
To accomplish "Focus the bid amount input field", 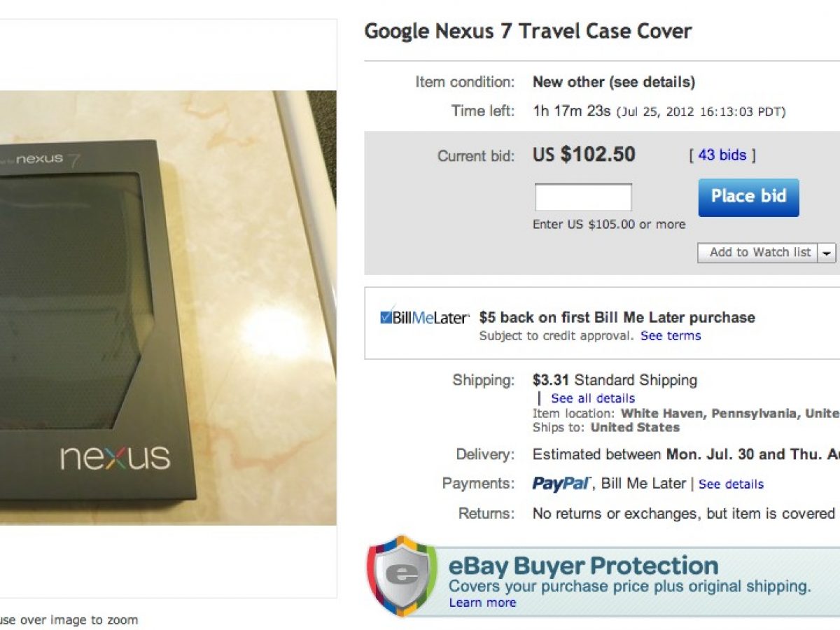I will coord(583,197).
